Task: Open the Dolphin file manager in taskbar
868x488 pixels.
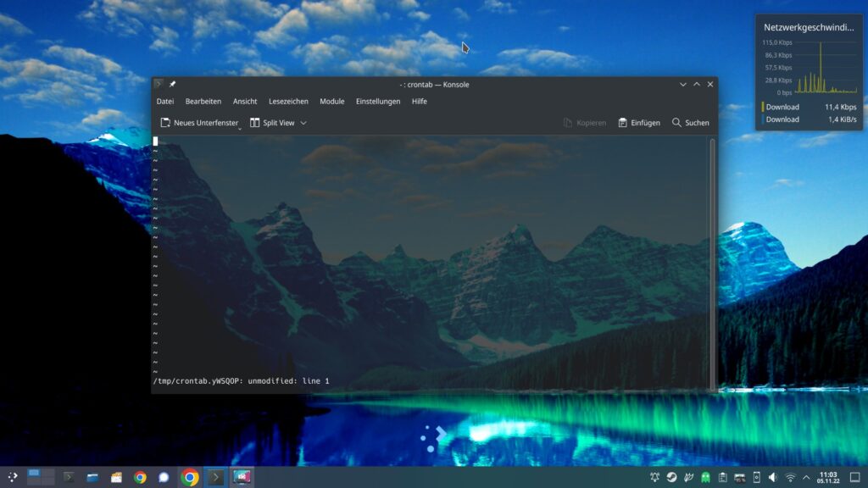Action: pos(92,478)
